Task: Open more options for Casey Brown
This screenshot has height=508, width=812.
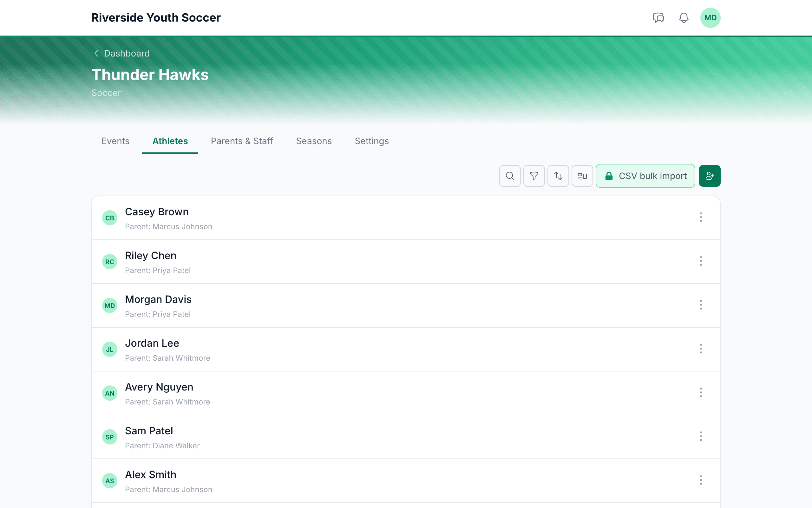Action: 701,217
